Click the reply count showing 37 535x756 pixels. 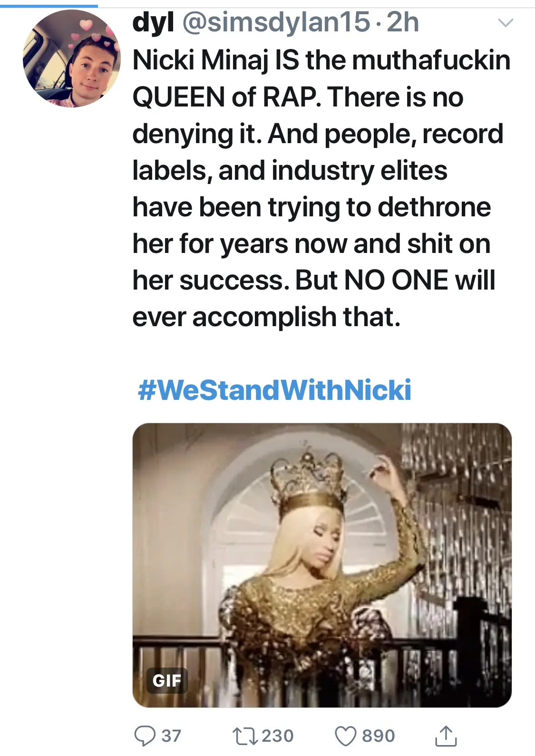click(x=171, y=736)
